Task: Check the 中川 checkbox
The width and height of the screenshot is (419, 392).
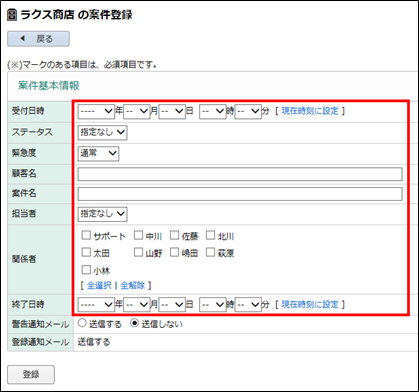Action: 138,236
